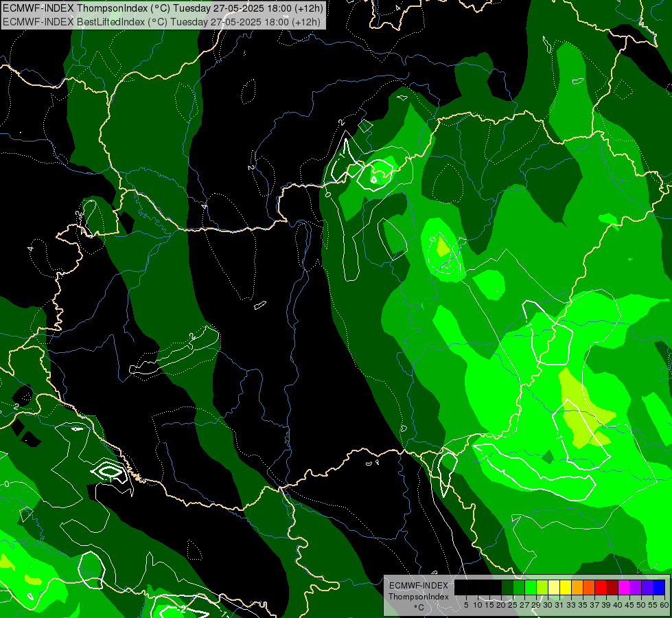Select the orange-red 35–37 legend swatch

coord(589,588)
